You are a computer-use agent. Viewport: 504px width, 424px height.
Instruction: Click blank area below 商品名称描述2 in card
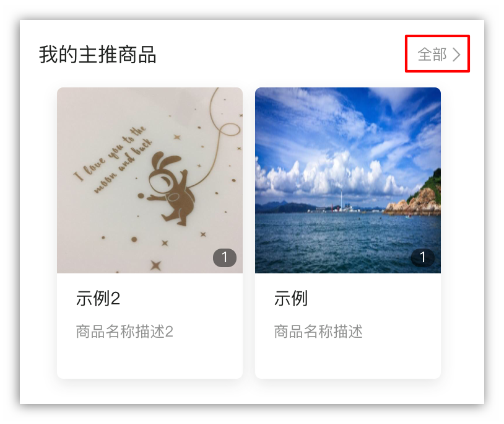click(x=150, y=360)
